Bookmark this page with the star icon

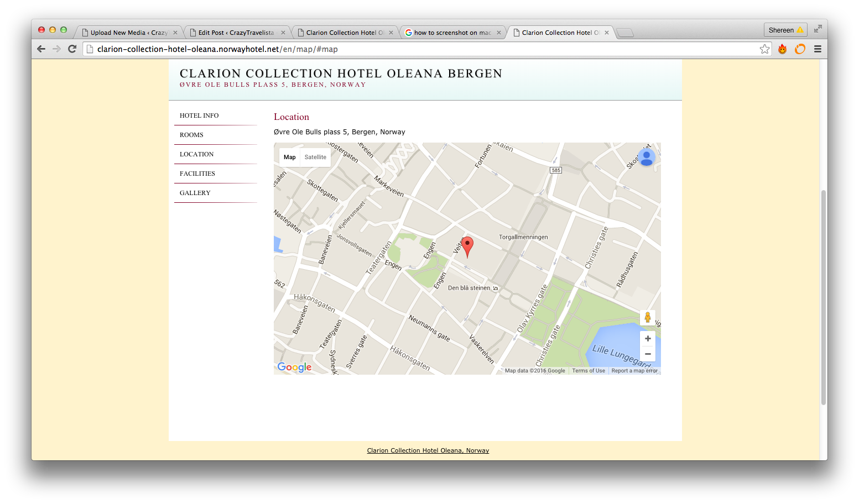point(764,49)
